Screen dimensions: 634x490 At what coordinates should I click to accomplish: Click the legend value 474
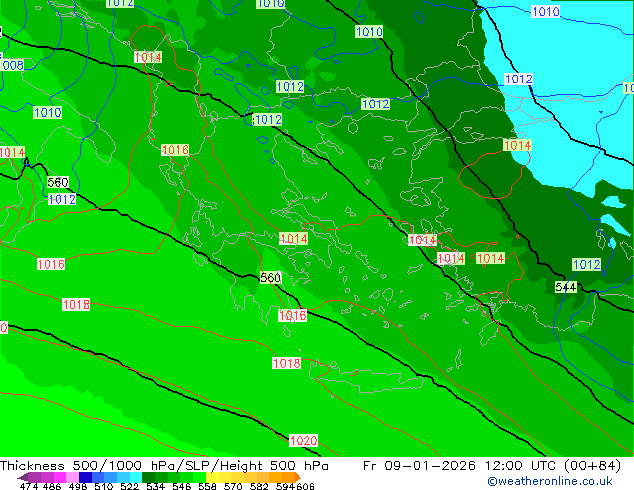point(29,486)
